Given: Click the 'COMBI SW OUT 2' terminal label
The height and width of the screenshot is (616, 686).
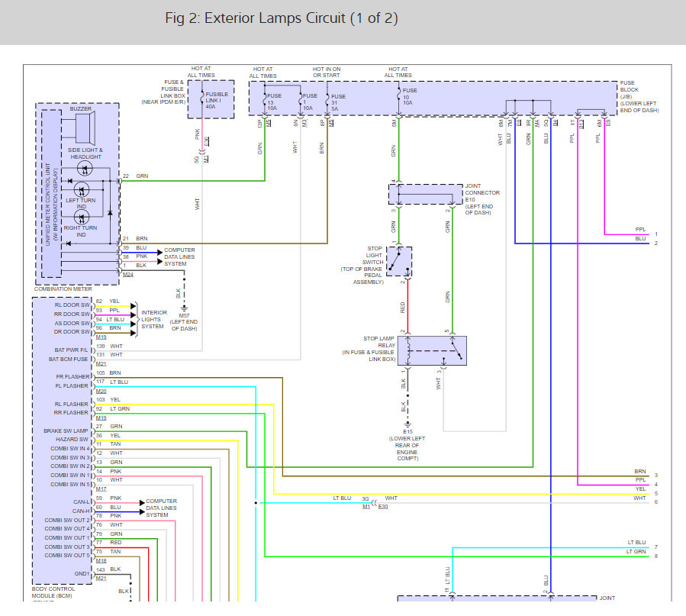Looking at the screenshot, I should 67,520.
